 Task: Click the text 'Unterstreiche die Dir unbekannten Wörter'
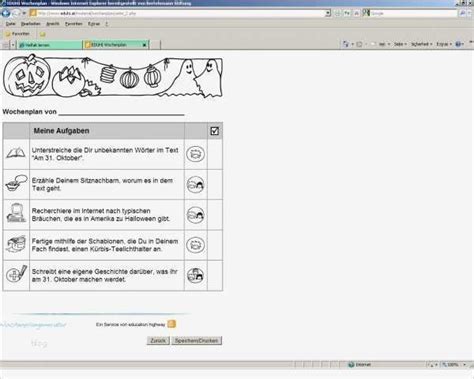pyautogui.click(x=93, y=150)
